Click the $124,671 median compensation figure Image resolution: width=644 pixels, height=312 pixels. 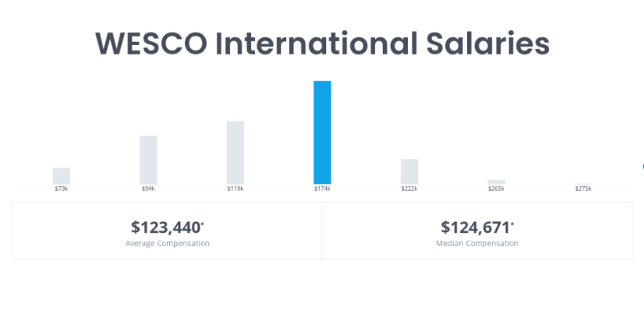(475, 227)
